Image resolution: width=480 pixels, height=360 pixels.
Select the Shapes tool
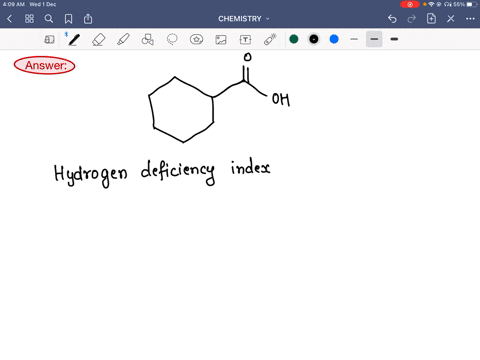pyautogui.click(x=148, y=39)
